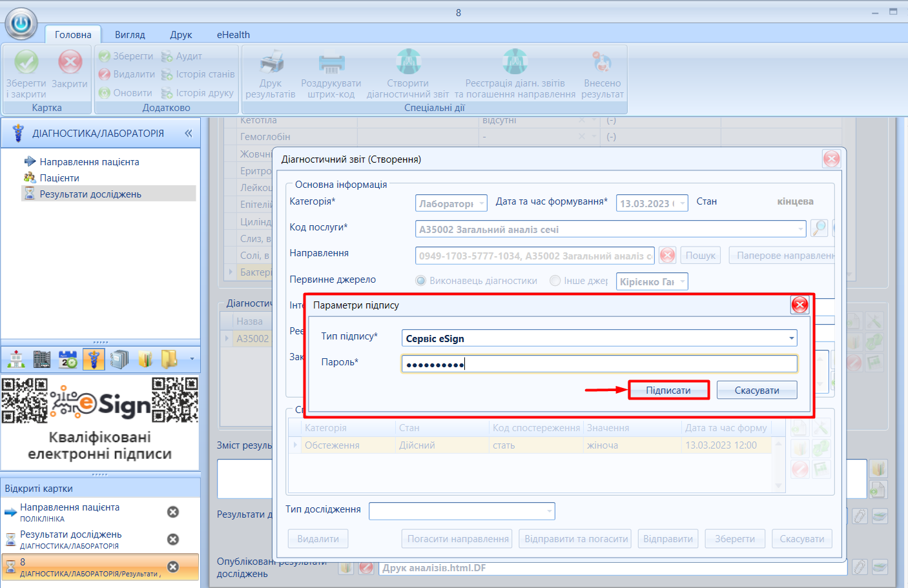908x588 pixels.
Task: Click the clinic building module icon
Action: click(16, 359)
